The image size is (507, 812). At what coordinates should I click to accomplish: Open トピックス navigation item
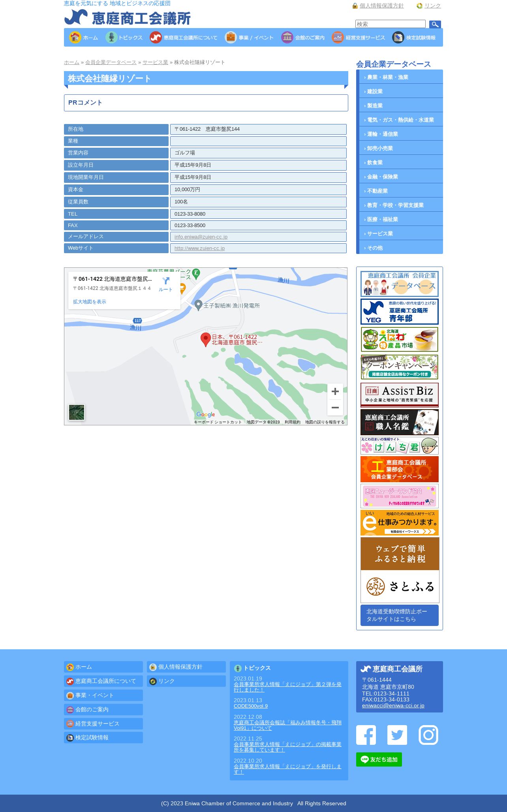coord(124,38)
